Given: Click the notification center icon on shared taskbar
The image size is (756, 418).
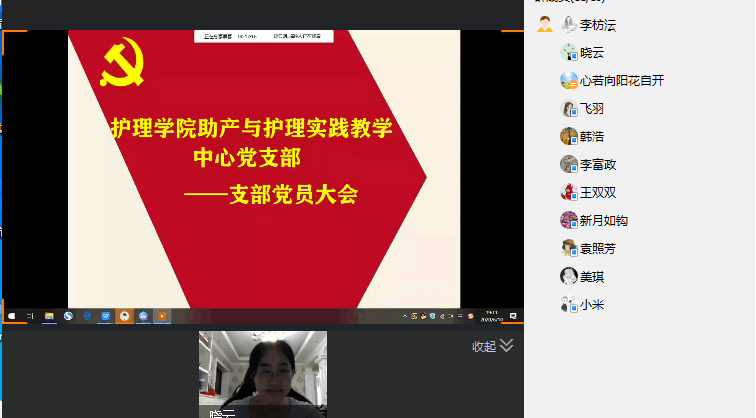Looking at the screenshot, I should click(513, 316).
